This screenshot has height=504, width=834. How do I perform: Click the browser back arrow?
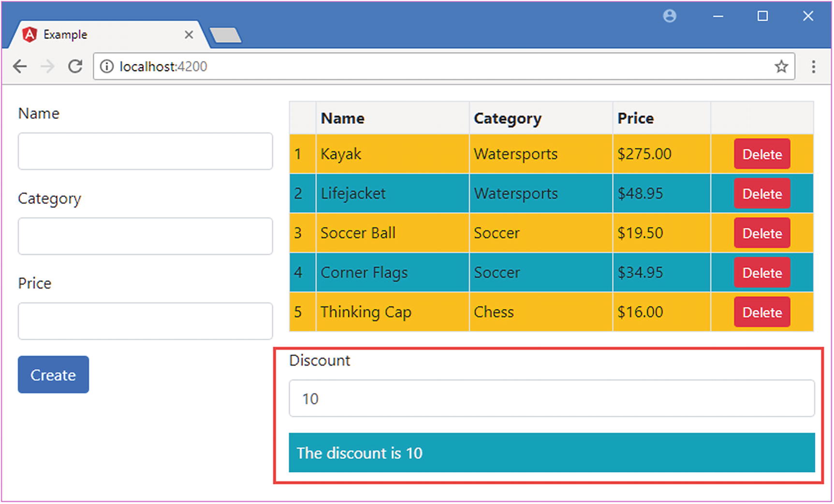click(20, 66)
